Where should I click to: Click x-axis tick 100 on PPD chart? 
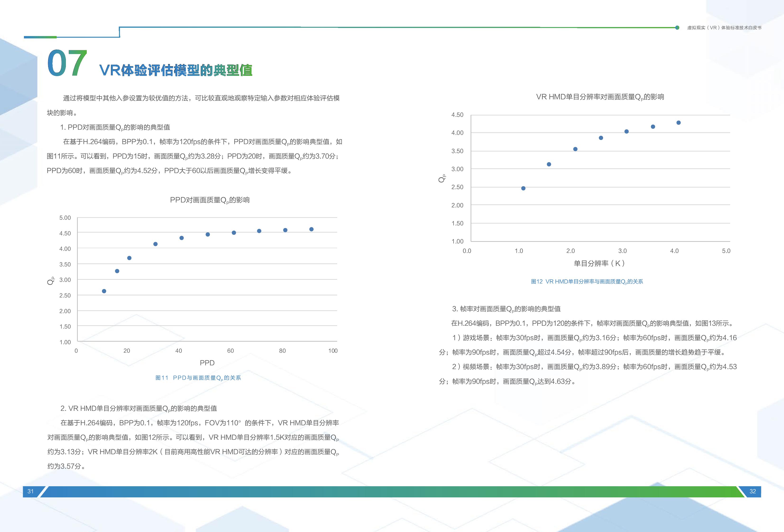tap(333, 351)
